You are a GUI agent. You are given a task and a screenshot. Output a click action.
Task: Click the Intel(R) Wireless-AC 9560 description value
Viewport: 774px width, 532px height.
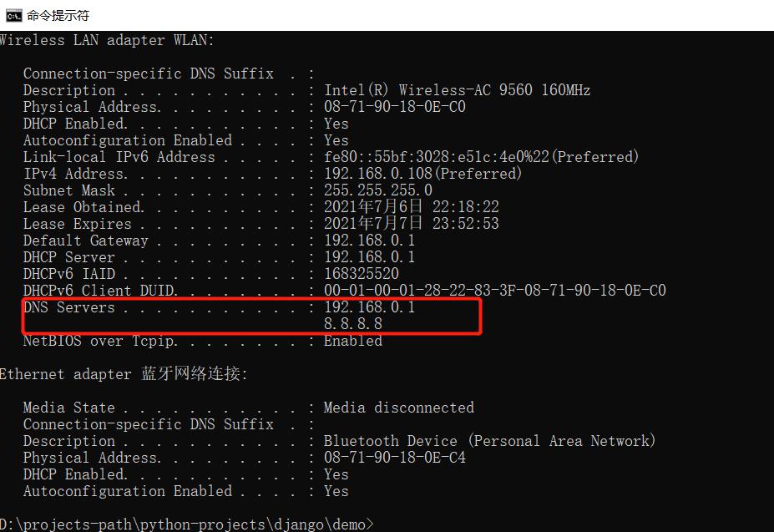point(457,90)
